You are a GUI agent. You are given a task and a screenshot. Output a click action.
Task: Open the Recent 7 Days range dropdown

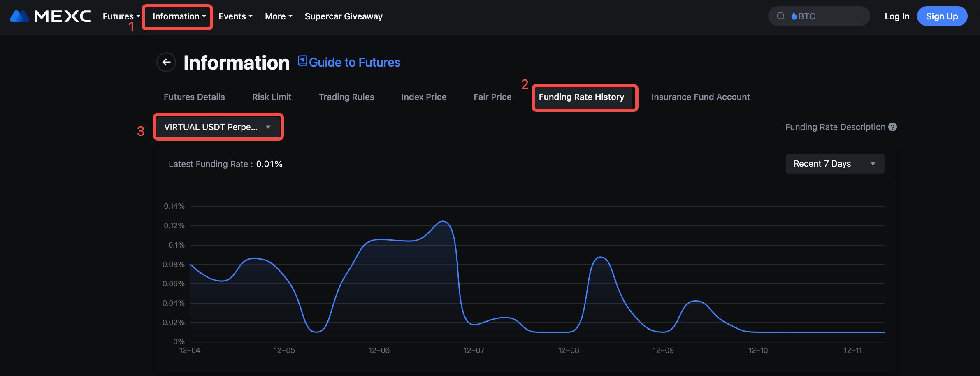pyautogui.click(x=834, y=164)
